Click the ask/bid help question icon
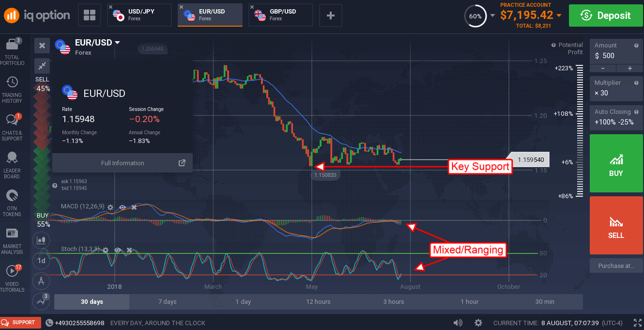 tap(54, 186)
